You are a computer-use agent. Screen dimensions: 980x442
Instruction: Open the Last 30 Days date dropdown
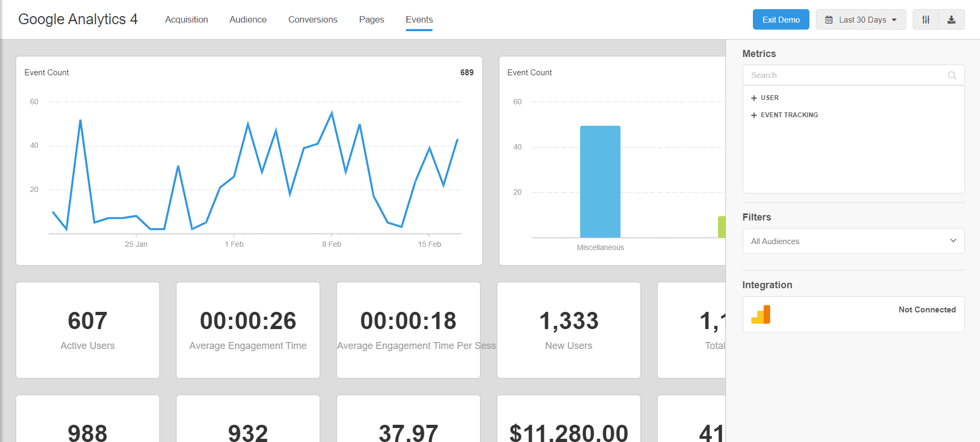(x=861, y=20)
